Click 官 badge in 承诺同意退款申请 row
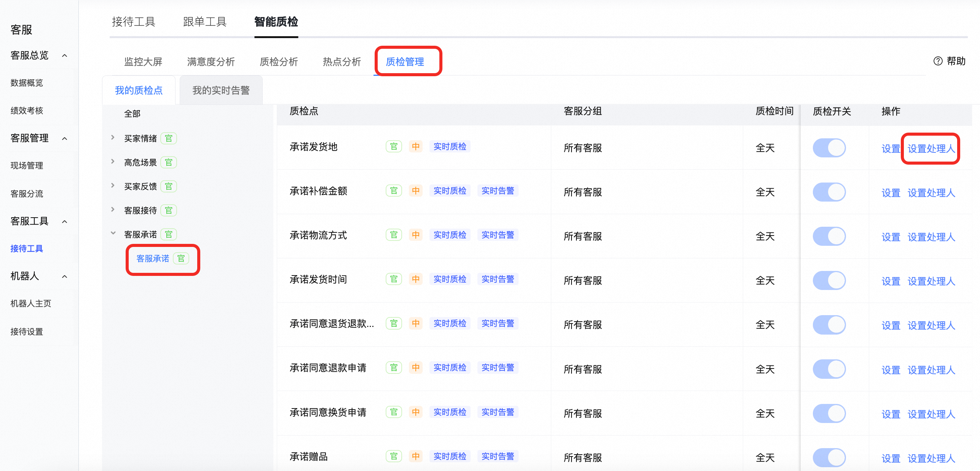The width and height of the screenshot is (980, 471). 394,367
